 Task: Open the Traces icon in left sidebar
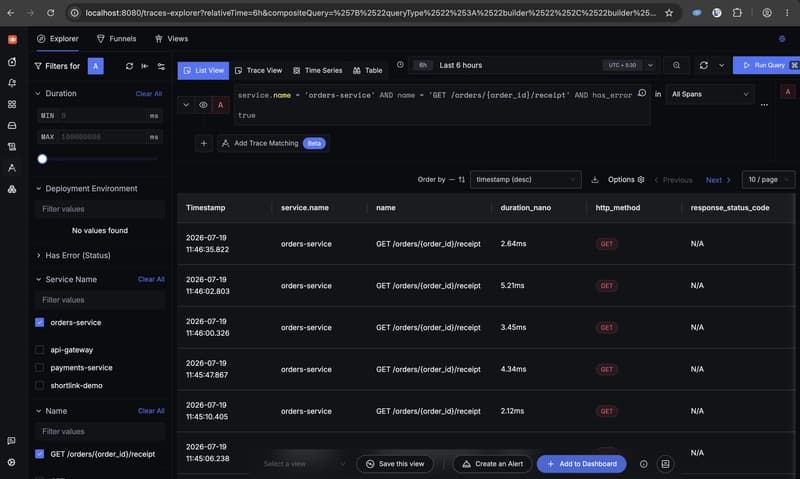click(12, 168)
